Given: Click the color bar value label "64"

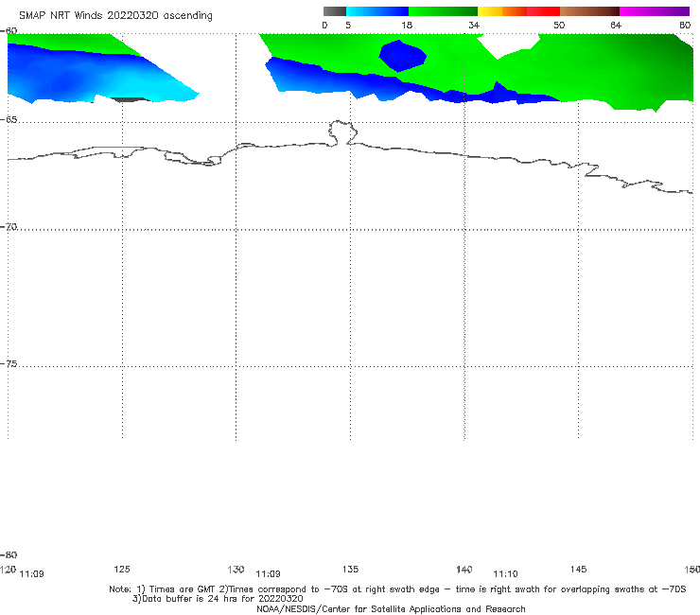Looking at the screenshot, I should [x=616, y=25].
